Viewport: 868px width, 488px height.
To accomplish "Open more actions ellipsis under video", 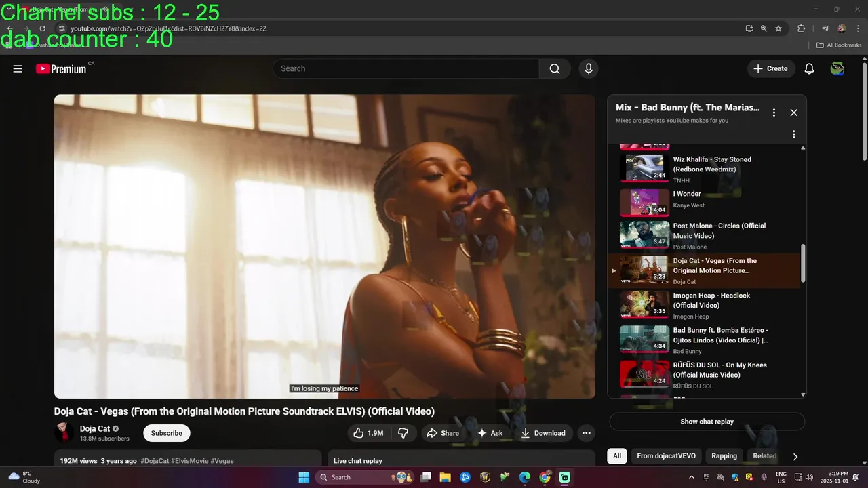I will tap(587, 433).
